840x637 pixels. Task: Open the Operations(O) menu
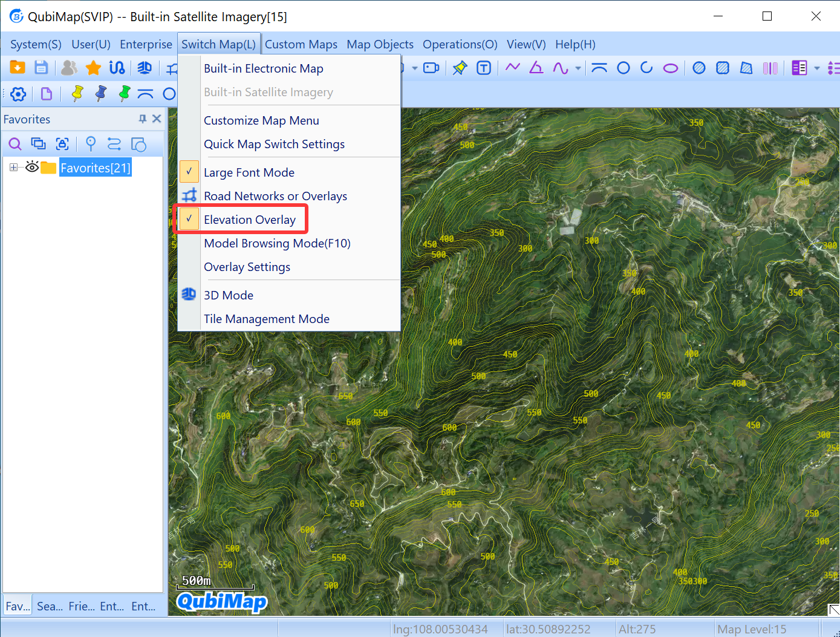tap(460, 44)
